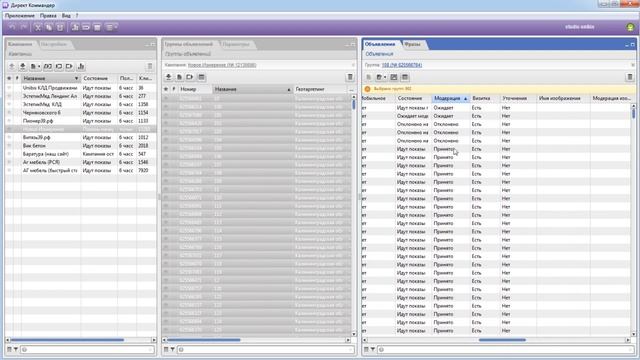Click Уточнения column header
This screenshot has height=360, width=640.
click(518, 98)
